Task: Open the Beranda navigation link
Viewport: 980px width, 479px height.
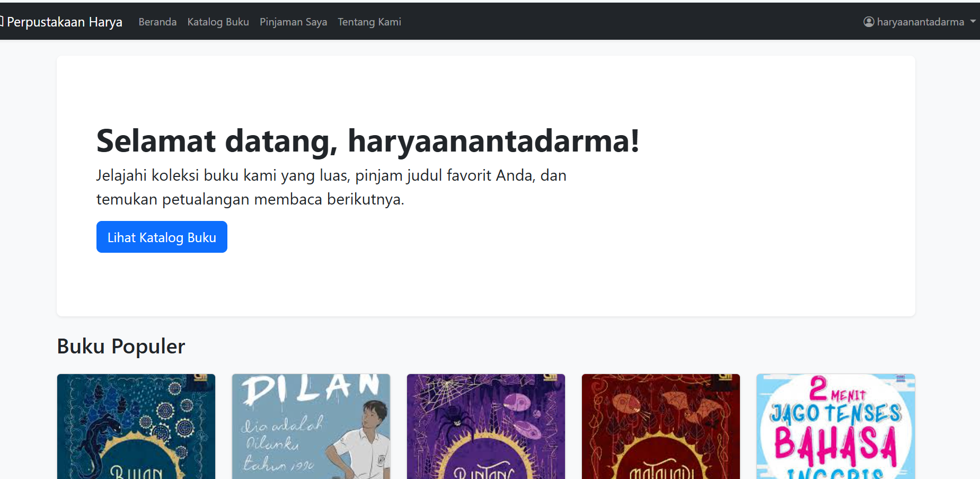Action: (157, 22)
